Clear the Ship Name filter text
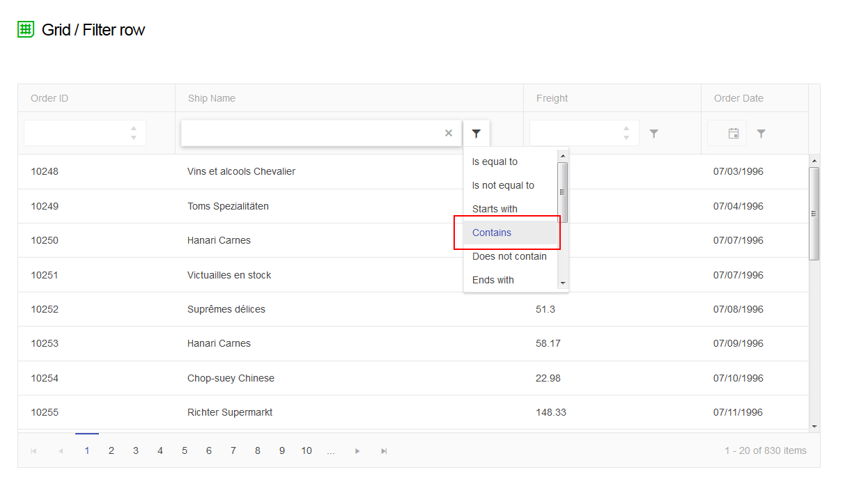Viewport: 868px width, 479px height. tap(449, 134)
